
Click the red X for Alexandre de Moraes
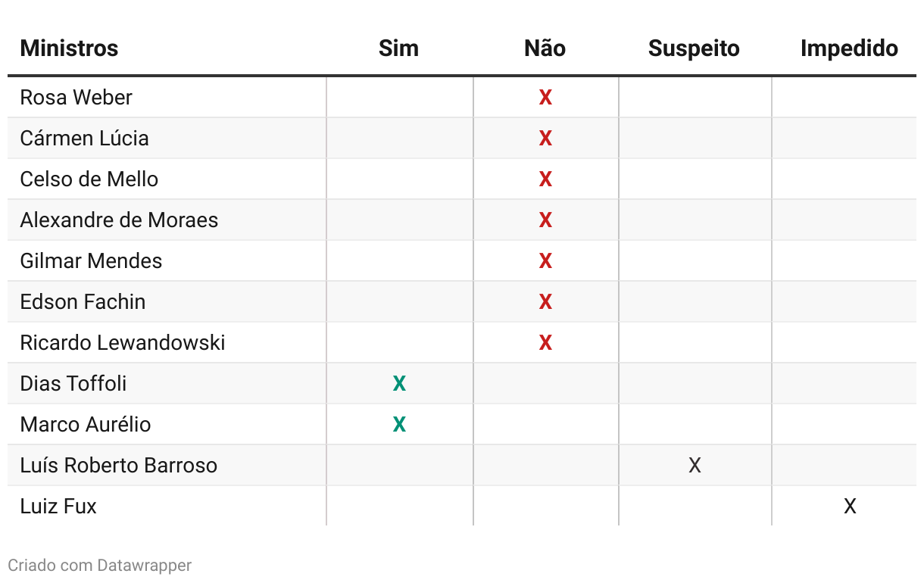545,220
